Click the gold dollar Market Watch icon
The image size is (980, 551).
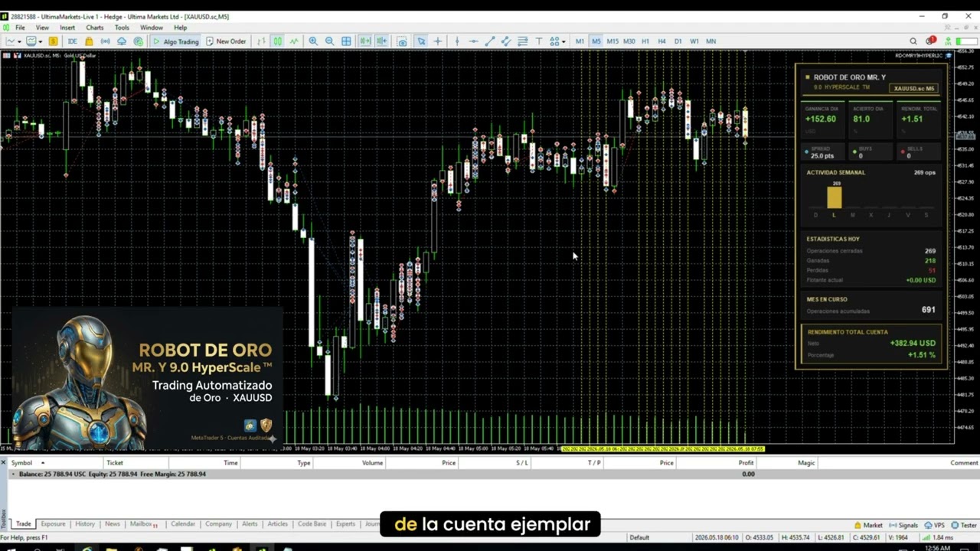tap(53, 41)
